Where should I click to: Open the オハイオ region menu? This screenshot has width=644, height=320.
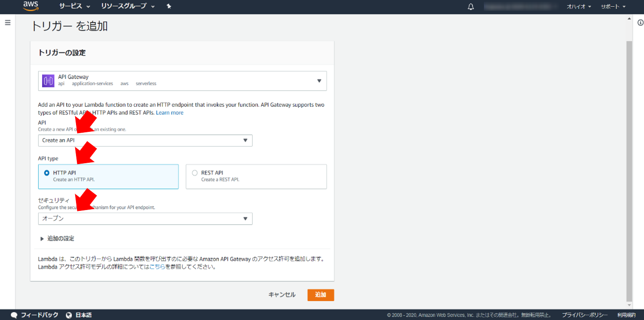tap(579, 7)
